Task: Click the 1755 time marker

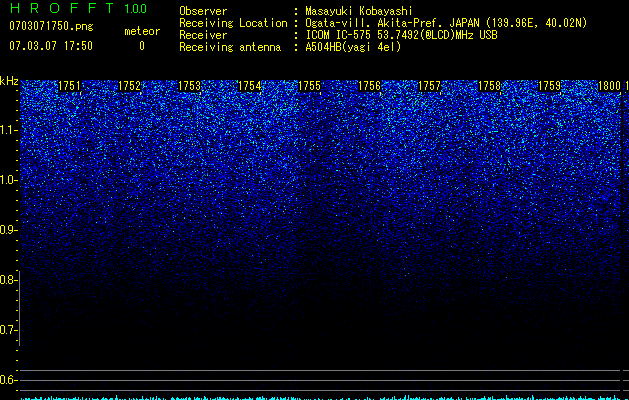Action: point(309,86)
